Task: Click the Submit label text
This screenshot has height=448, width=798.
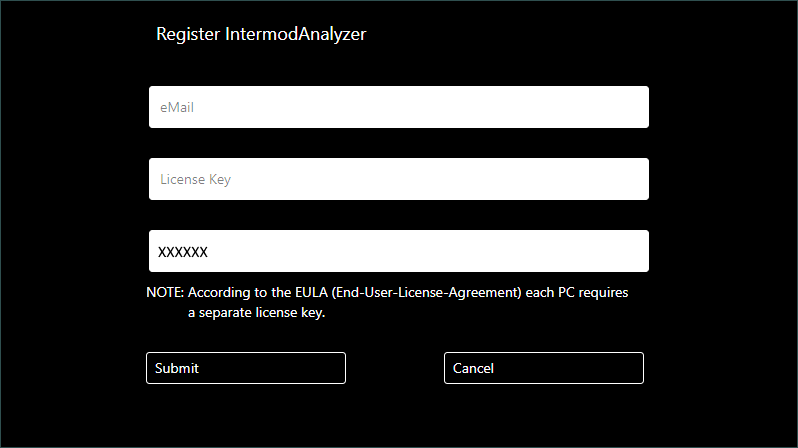Action: (x=177, y=368)
